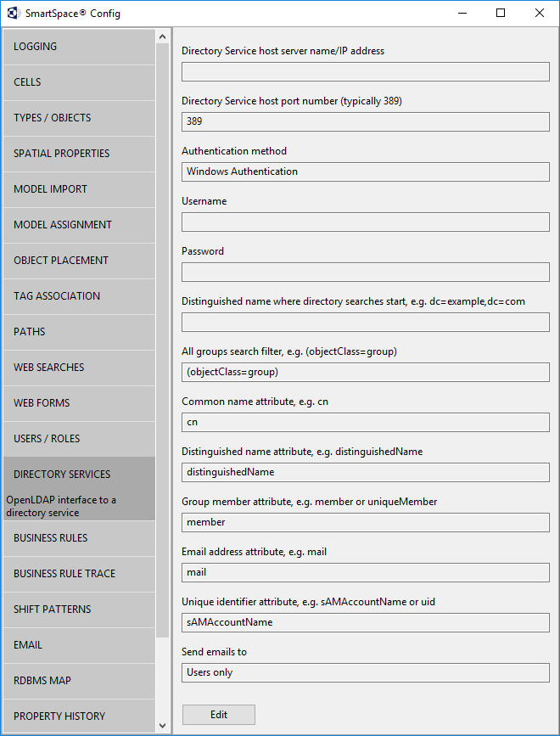Minimize the SmartSpace Config window
The image size is (560, 736).
(x=462, y=13)
